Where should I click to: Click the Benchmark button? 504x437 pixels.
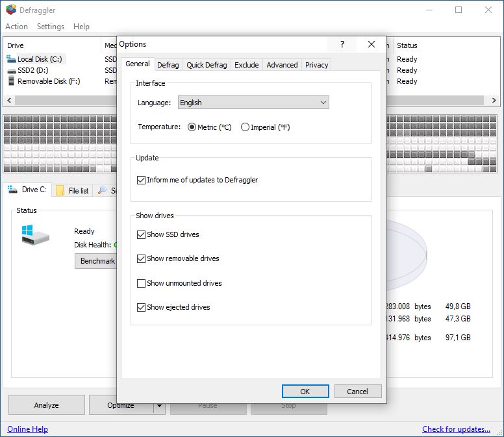pyautogui.click(x=96, y=261)
